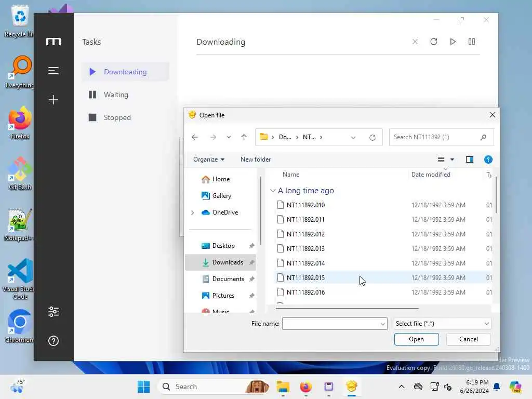Open the Windows Start button

(x=143, y=387)
